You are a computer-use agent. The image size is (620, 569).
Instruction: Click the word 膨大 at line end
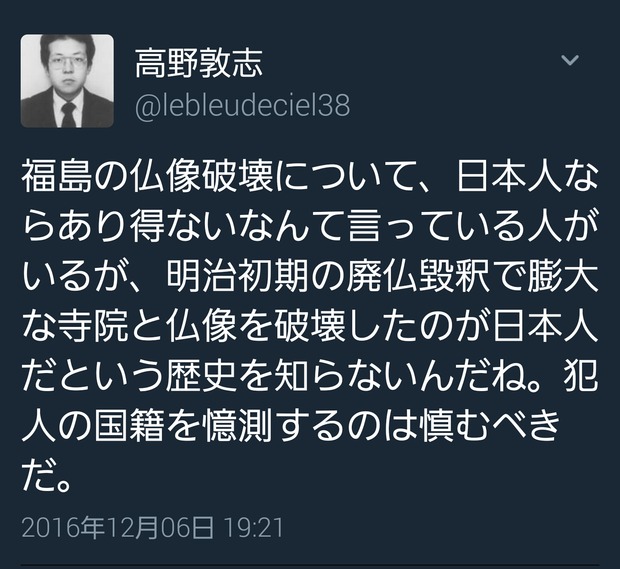point(562,276)
